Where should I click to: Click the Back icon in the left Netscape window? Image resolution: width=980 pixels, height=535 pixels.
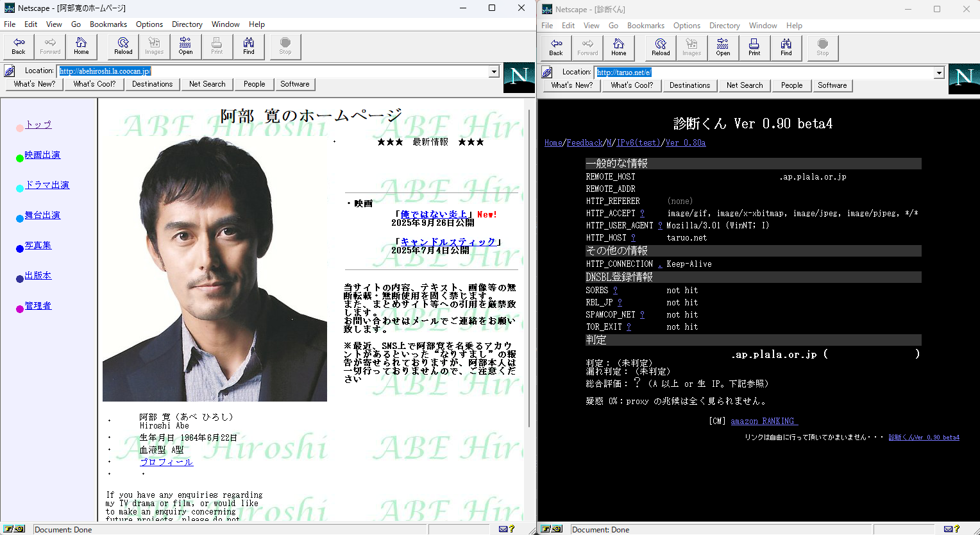(18, 46)
